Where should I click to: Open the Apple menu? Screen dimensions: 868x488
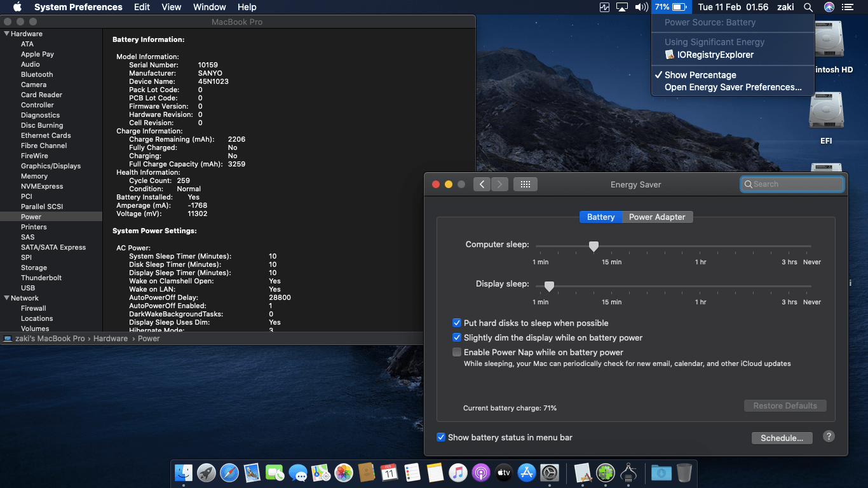click(x=17, y=7)
